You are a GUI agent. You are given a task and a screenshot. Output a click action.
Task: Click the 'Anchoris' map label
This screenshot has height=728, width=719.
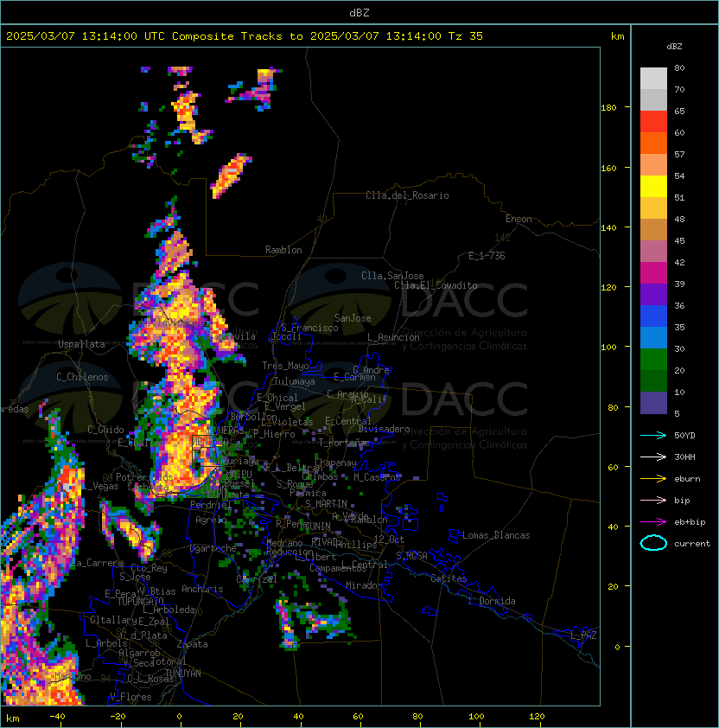pos(202,589)
